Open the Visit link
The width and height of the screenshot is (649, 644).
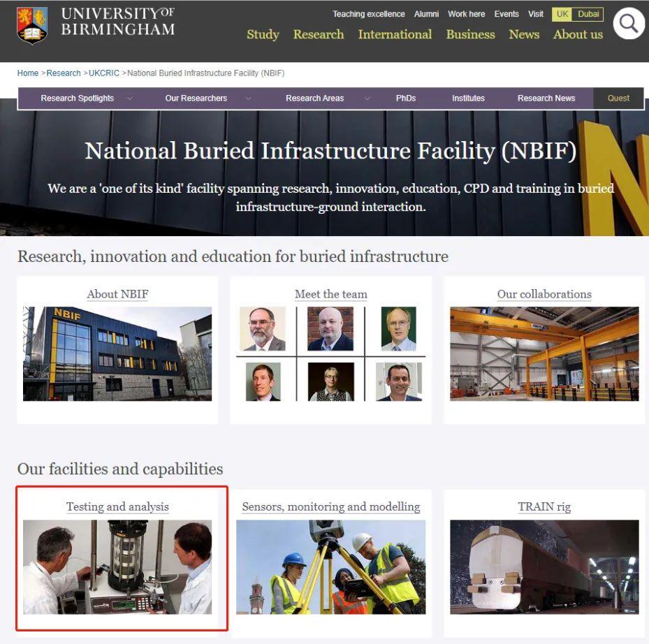pyautogui.click(x=536, y=14)
